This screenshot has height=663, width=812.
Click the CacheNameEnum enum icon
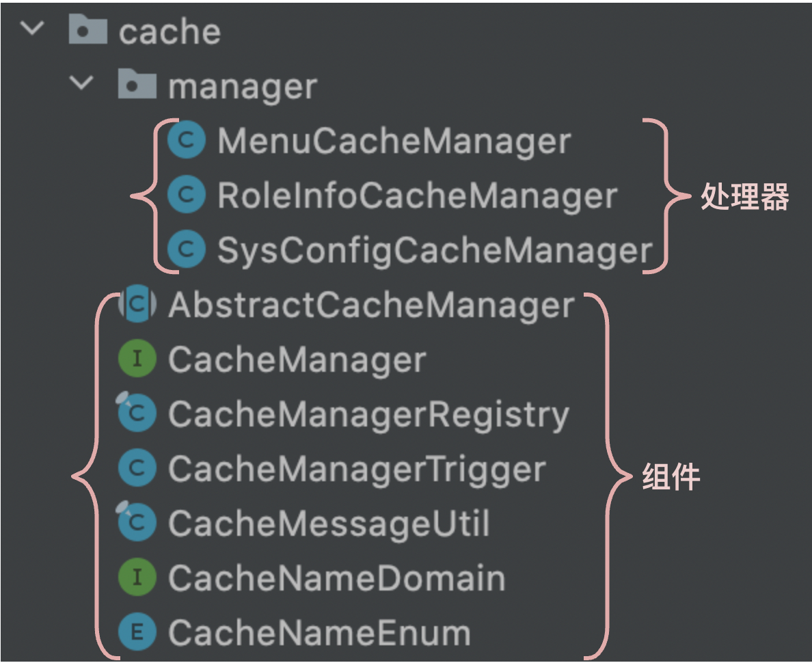click(x=137, y=633)
